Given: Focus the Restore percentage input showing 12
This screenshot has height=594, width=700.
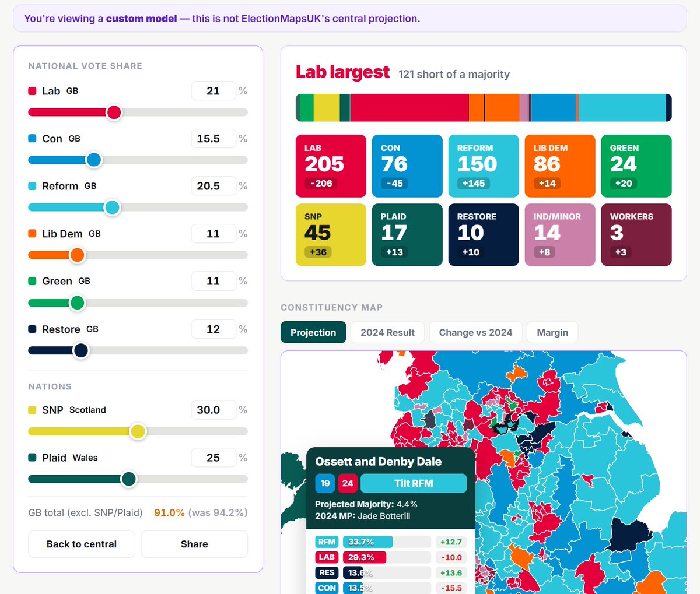Looking at the screenshot, I should 213,329.
